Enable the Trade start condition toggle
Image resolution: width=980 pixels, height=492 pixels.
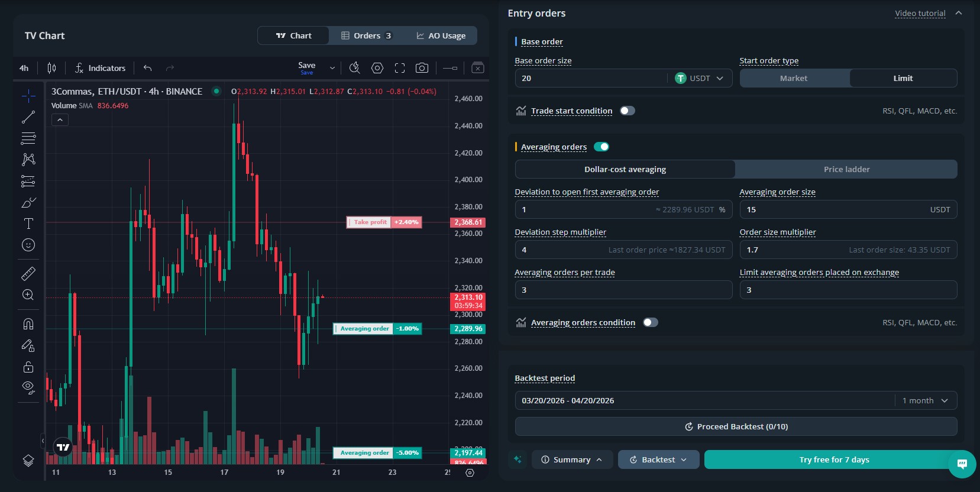(x=628, y=111)
